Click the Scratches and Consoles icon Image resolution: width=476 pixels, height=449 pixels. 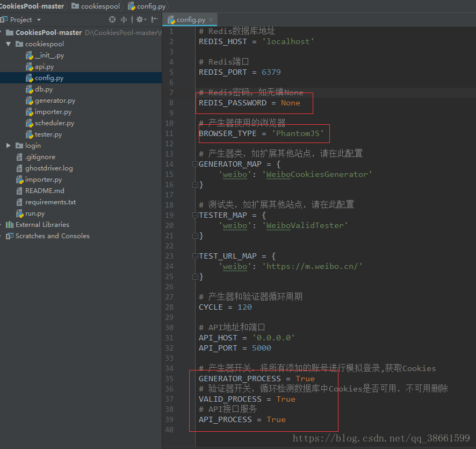click(10, 236)
